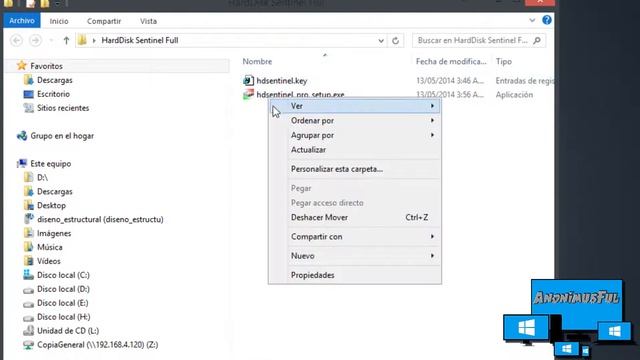Sort by Fecha de modificación column
This screenshot has height=360, width=640.
tap(451, 61)
